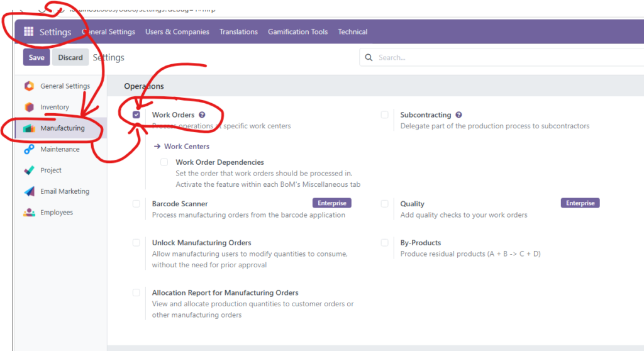Click the Maintenance module icon
This screenshot has width=644, height=351.
pos(29,149)
